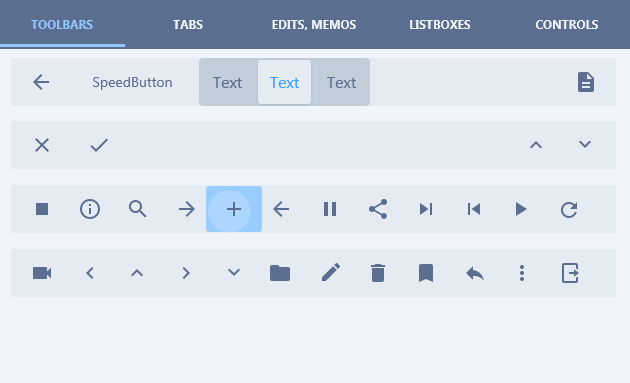This screenshot has height=383, width=630.
Task: Click the down chevron in second toolbar
Action: click(585, 144)
